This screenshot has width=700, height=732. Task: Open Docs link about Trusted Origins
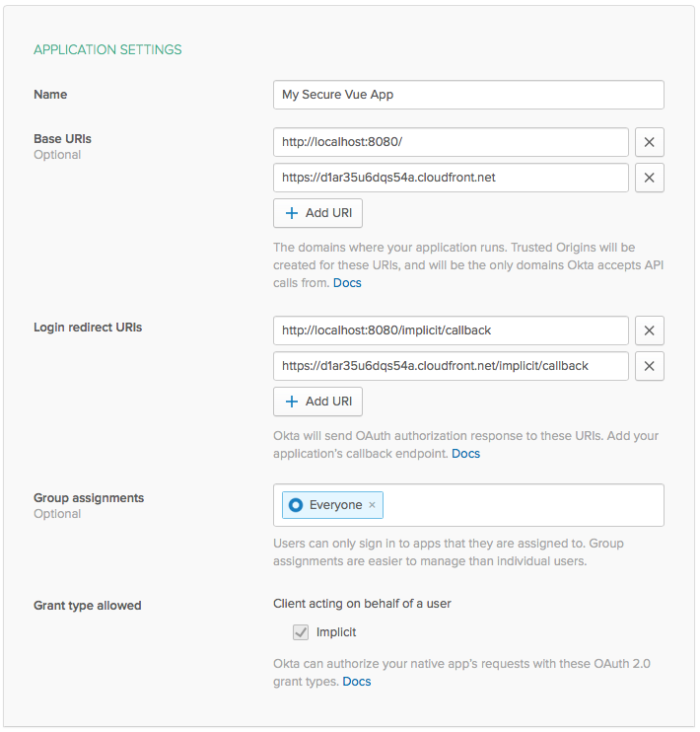pos(347,283)
